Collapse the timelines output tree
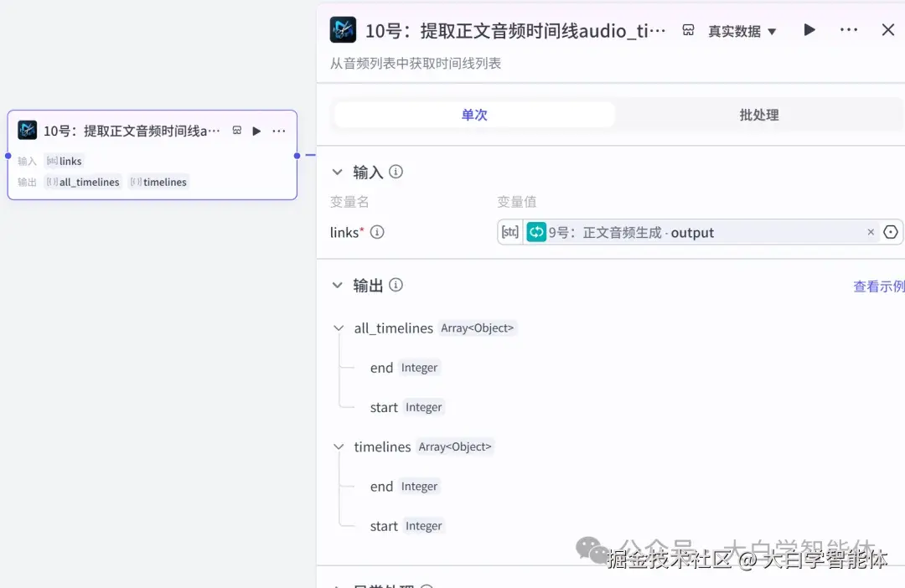905x588 pixels. pyautogui.click(x=339, y=446)
